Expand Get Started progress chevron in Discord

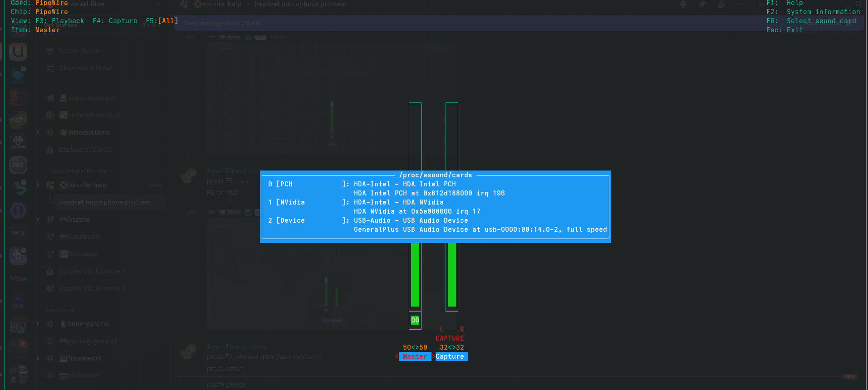click(159, 25)
